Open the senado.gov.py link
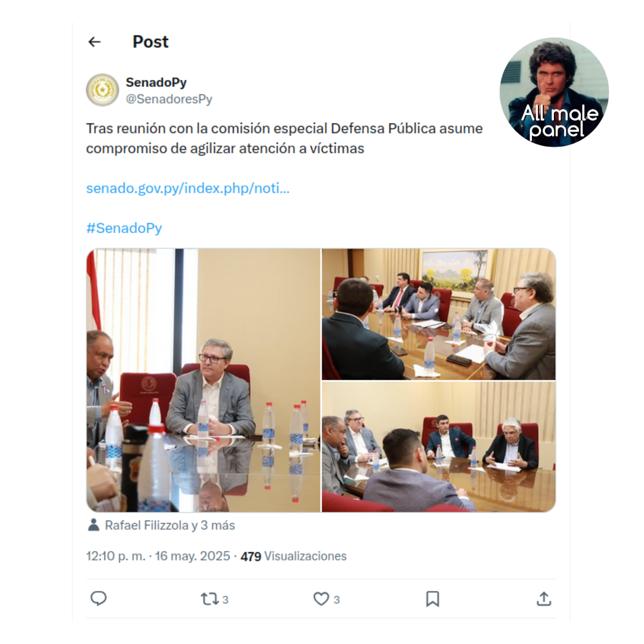 click(x=188, y=188)
